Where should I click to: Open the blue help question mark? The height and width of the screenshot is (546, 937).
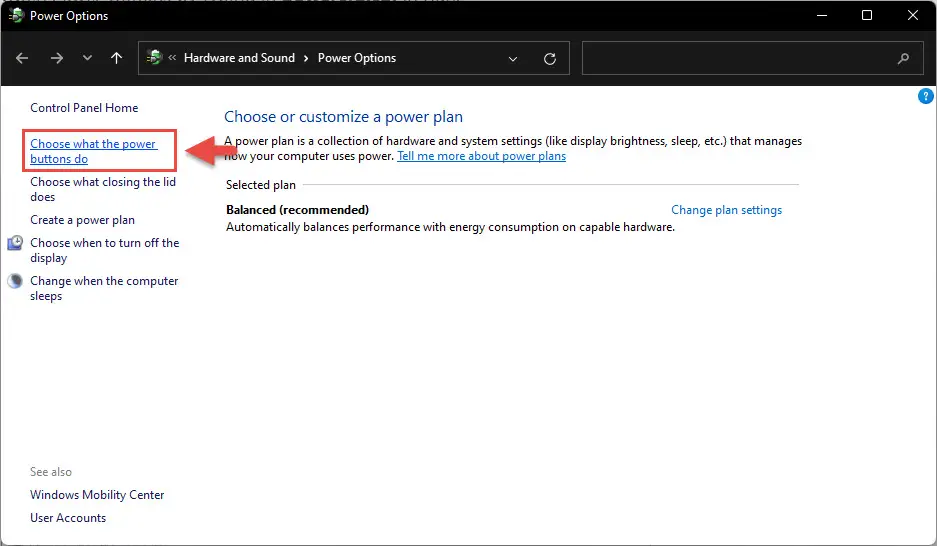tap(925, 96)
